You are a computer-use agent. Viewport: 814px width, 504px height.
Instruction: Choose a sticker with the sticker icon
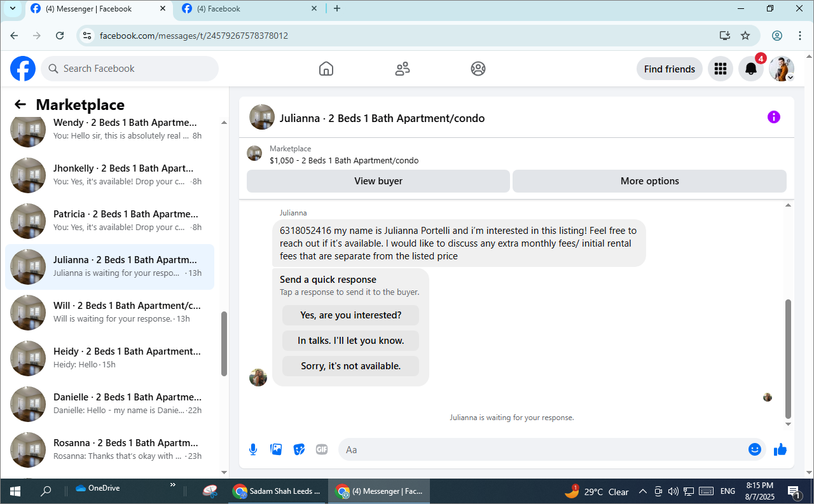[x=299, y=449]
